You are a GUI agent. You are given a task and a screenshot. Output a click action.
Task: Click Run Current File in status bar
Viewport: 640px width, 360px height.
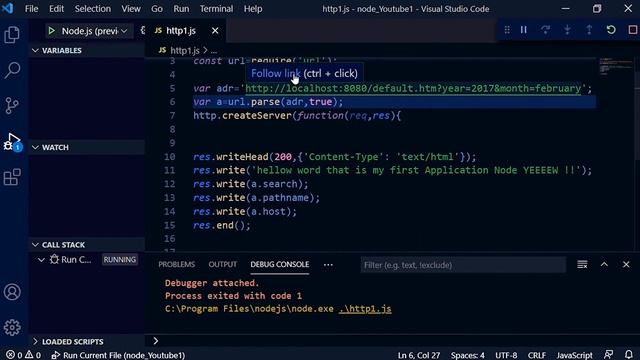pos(118,355)
